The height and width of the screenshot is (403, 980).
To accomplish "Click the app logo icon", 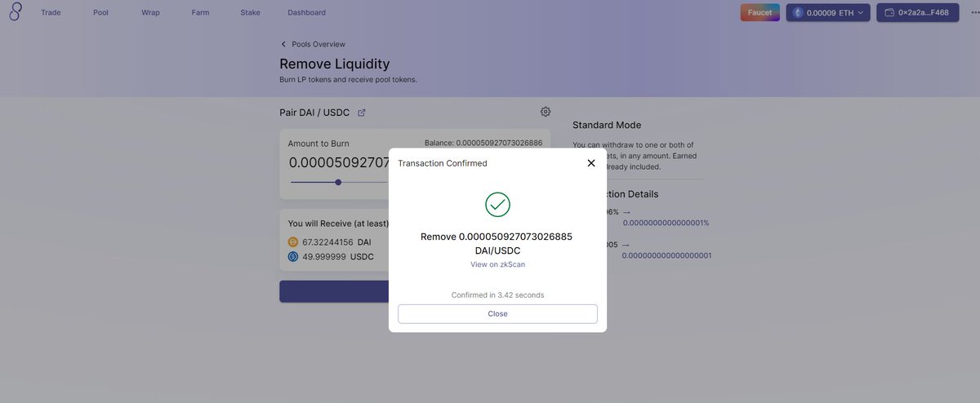I will (15, 12).
